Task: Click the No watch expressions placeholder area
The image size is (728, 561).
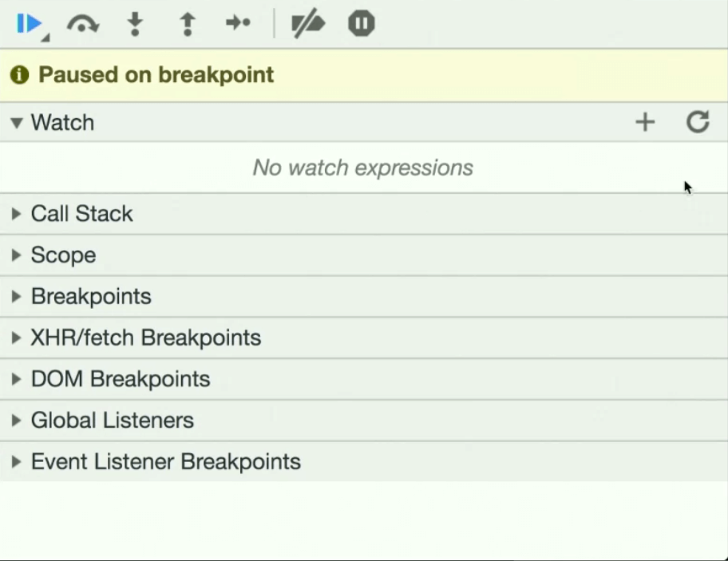Action: [363, 168]
